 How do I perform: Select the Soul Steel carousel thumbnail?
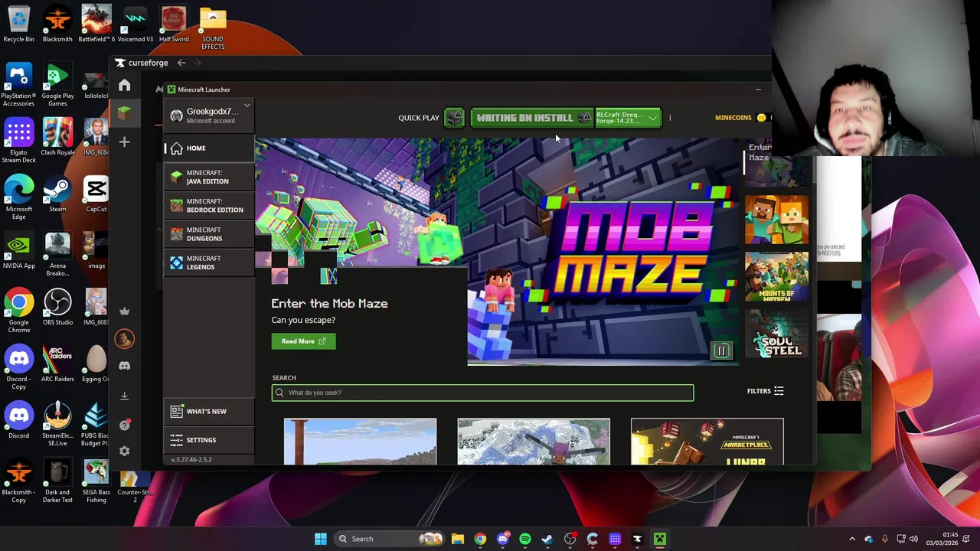776,334
